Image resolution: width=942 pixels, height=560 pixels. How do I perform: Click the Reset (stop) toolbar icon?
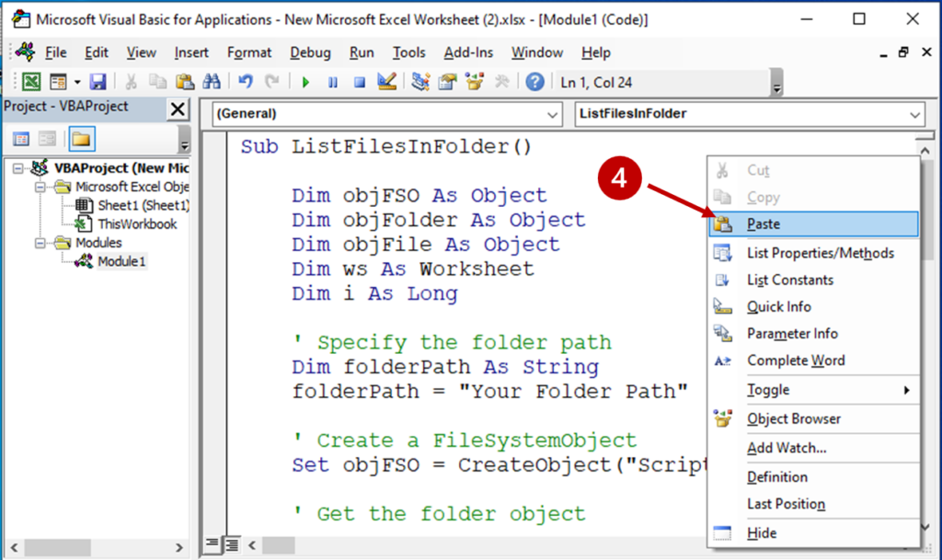click(359, 81)
